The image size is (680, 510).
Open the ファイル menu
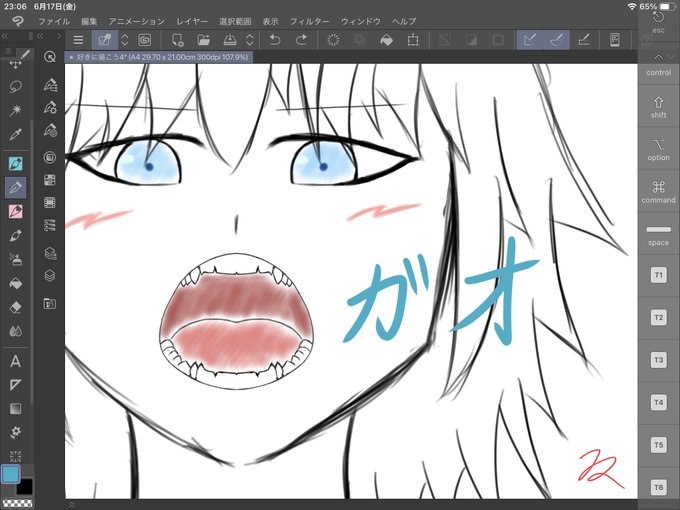click(x=54, y=21)
